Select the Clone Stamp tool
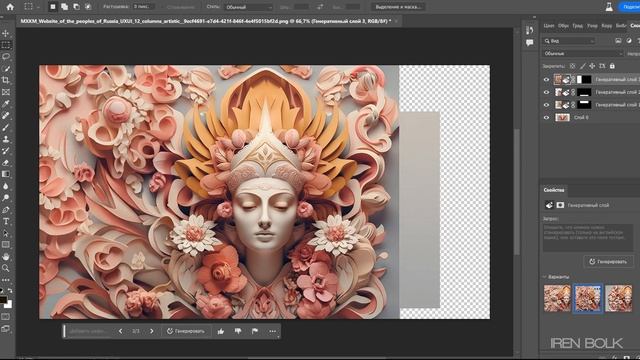Screen dimensions: 640x360 pos(6,139)
